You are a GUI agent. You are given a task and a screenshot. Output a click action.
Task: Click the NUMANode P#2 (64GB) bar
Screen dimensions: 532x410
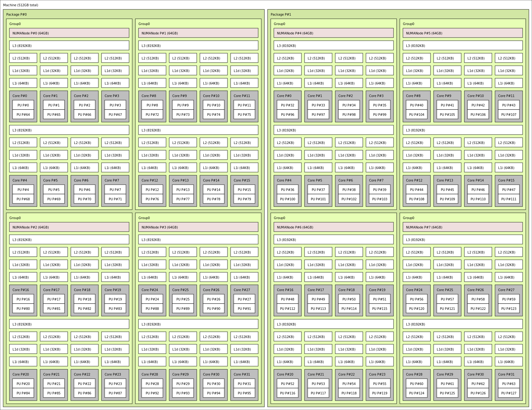pyautogui.click(x=69, y=227)
